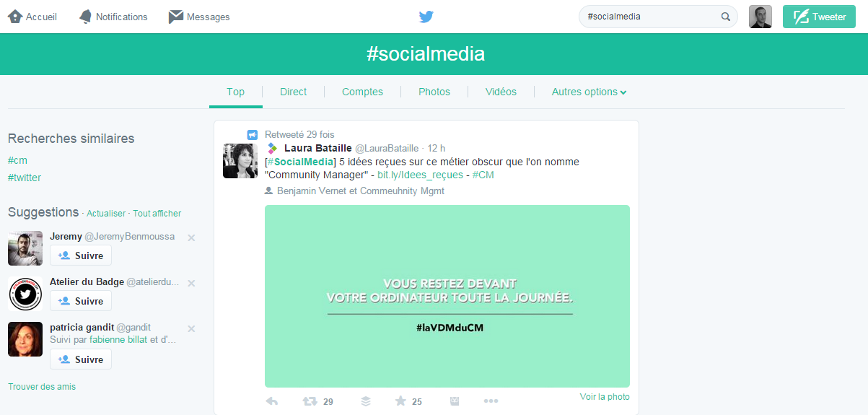
Task: Follow Atelier du Badge
Action: pos(81,301)
